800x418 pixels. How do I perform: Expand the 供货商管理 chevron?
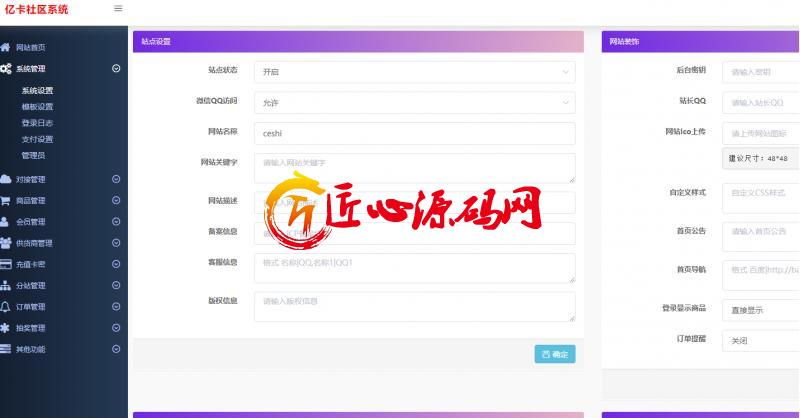tap(116, 243)
